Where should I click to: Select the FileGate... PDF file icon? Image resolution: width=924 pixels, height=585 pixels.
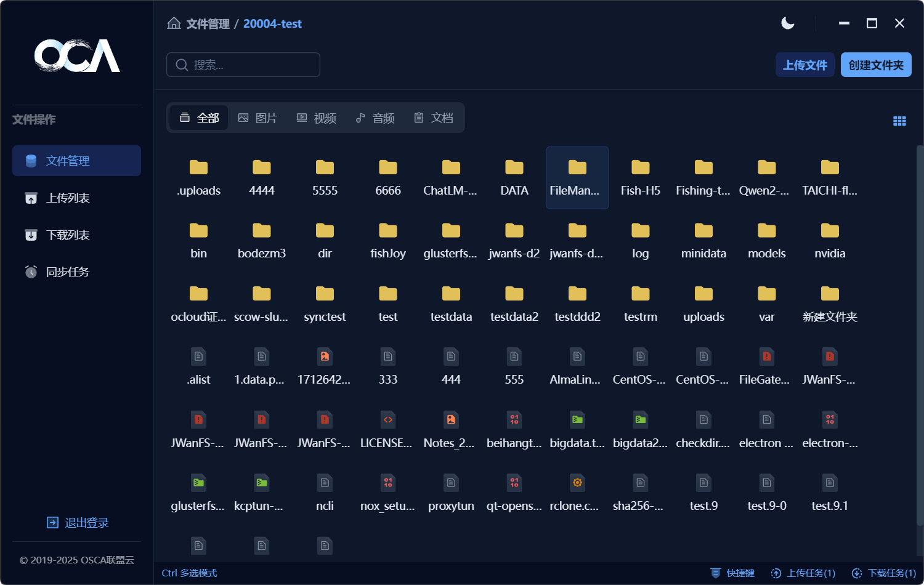(x=766, y=357)
